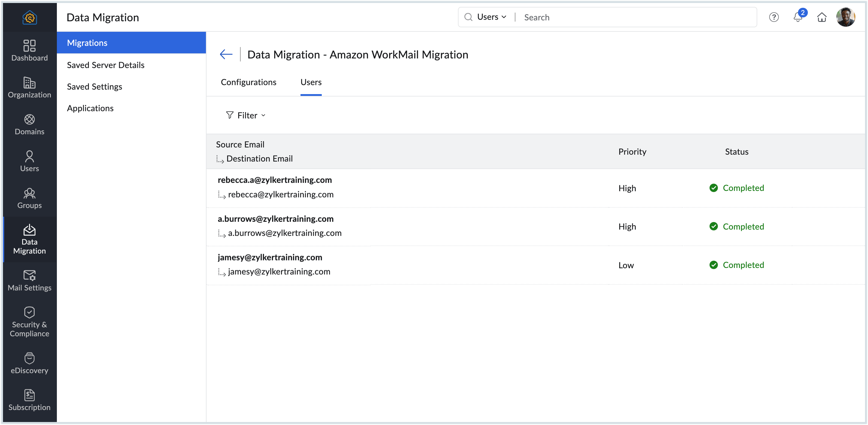868x425 pixels.
Task: Open the Applications menu item
Action: [x=90, y=108]
